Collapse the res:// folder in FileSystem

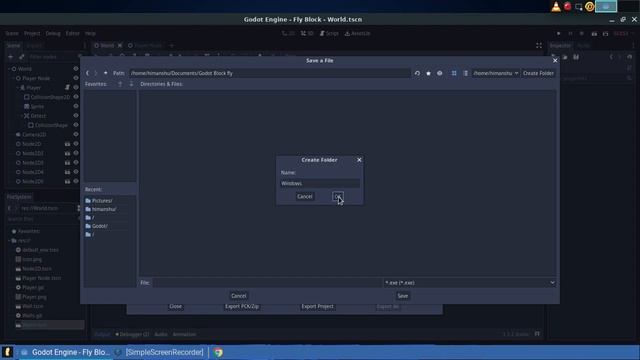tap(9, 241)
